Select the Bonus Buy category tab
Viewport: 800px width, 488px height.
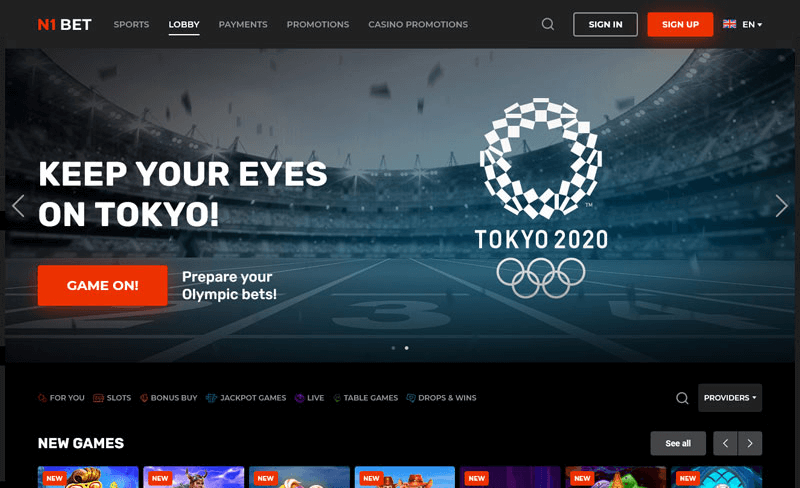coord(168,398)
